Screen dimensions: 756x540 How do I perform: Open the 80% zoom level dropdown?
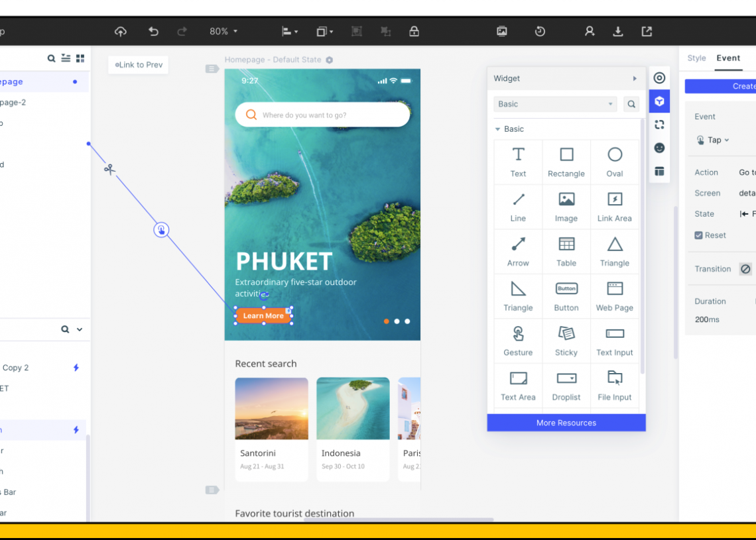coord(223,31)
